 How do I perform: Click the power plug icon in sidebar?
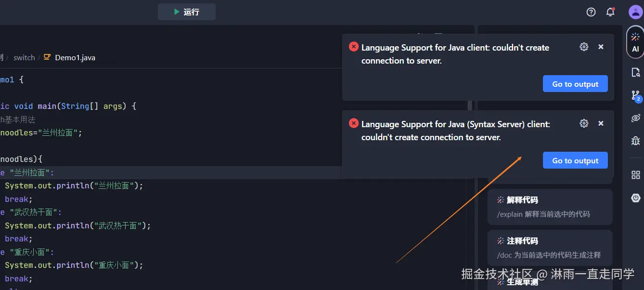coord(636,198)
